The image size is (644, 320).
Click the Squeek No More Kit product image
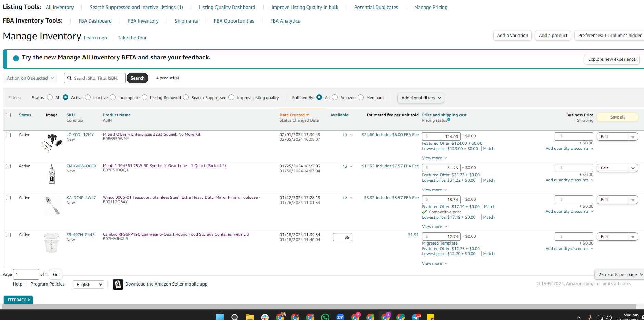tap(52, 142)
